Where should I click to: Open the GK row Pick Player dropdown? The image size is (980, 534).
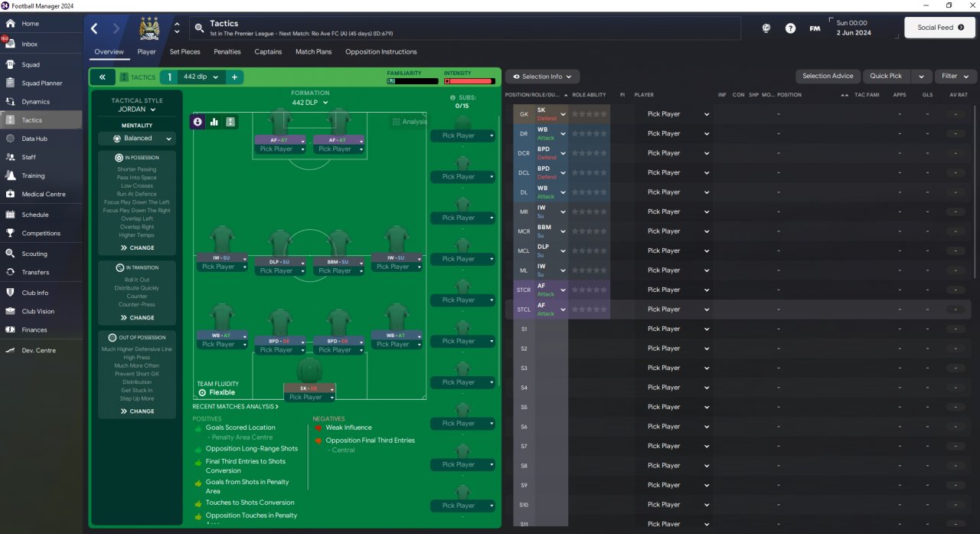[x=678, y=114]
